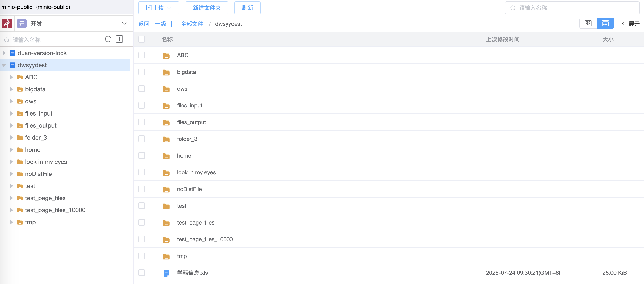Click the bigdata folder icon in file list
This screenshot has width=644, height=284.
coord(166,72)
